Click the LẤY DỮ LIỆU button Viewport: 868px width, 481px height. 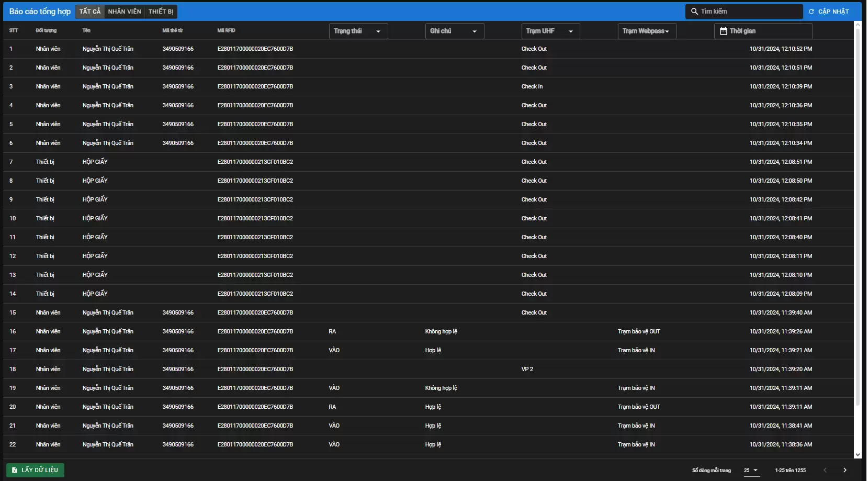[35, 470]
